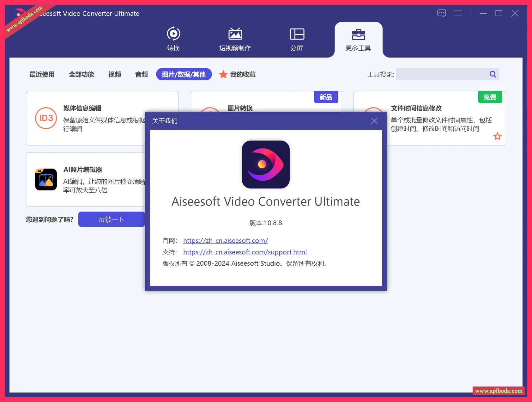
Task: Open 我的收藏 favorites with star
Action: tap(238, 74)
